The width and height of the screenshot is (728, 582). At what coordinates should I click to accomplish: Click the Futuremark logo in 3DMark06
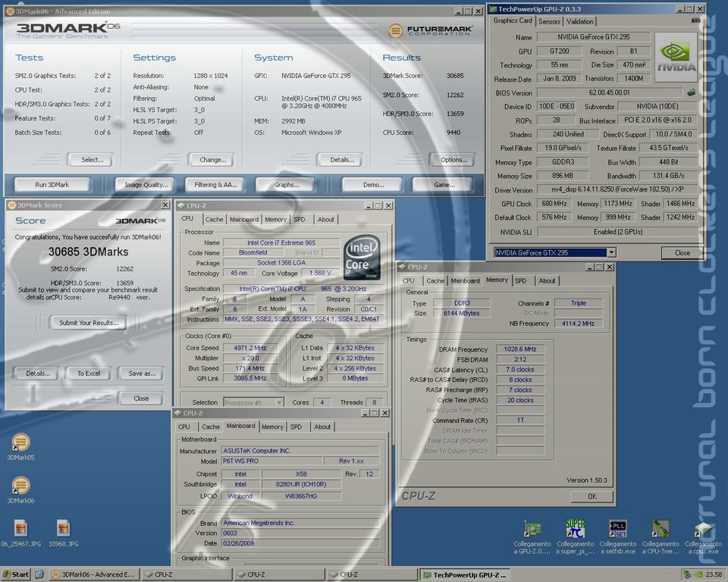coord(431,31)
